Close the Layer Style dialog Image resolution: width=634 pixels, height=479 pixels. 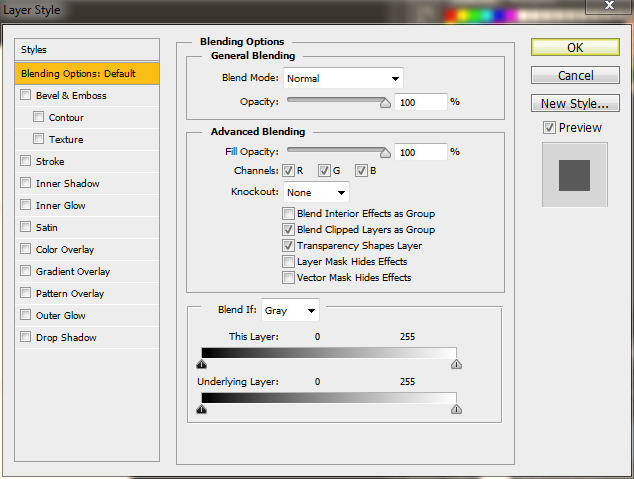[x=609, y=6]
